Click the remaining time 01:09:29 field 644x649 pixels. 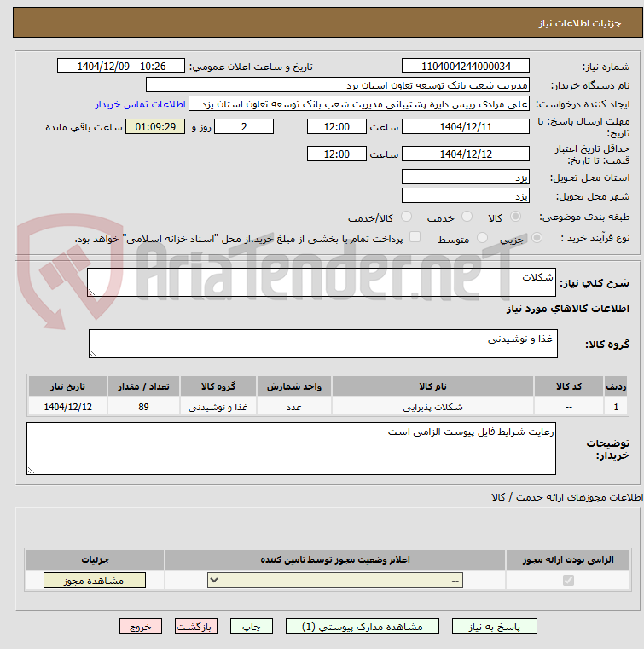pos(155,126)
